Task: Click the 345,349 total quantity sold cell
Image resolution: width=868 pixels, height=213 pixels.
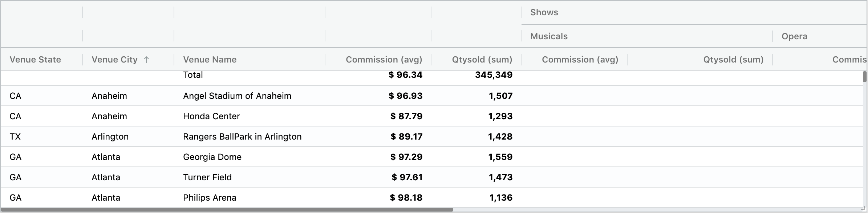Action: pos(493,75)
